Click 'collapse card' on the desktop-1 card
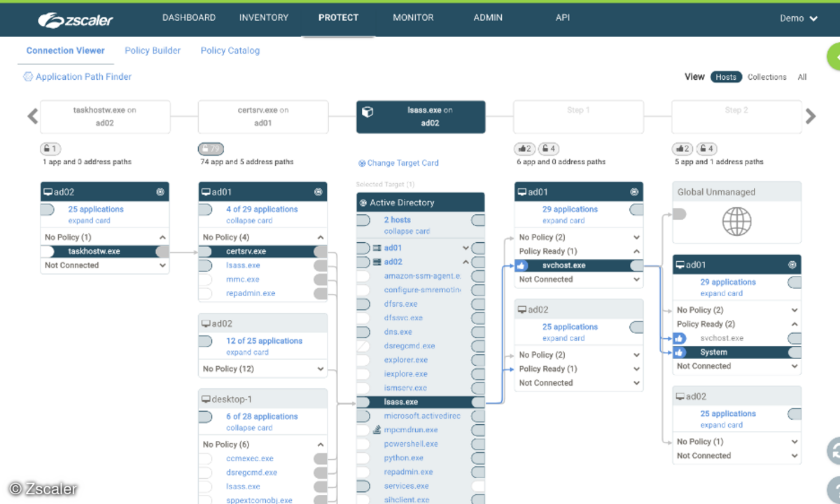The image size is (840, 504). point(249,428)
